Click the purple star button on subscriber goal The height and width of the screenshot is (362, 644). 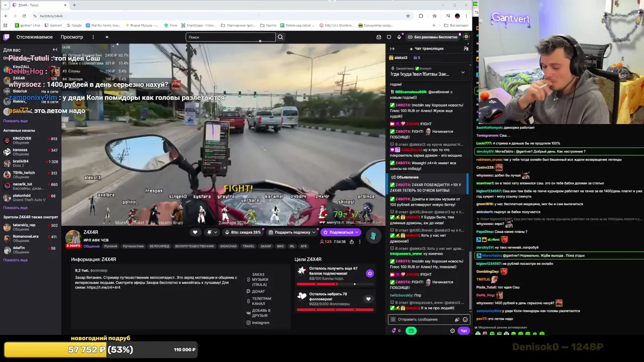(x=370, y=274)
